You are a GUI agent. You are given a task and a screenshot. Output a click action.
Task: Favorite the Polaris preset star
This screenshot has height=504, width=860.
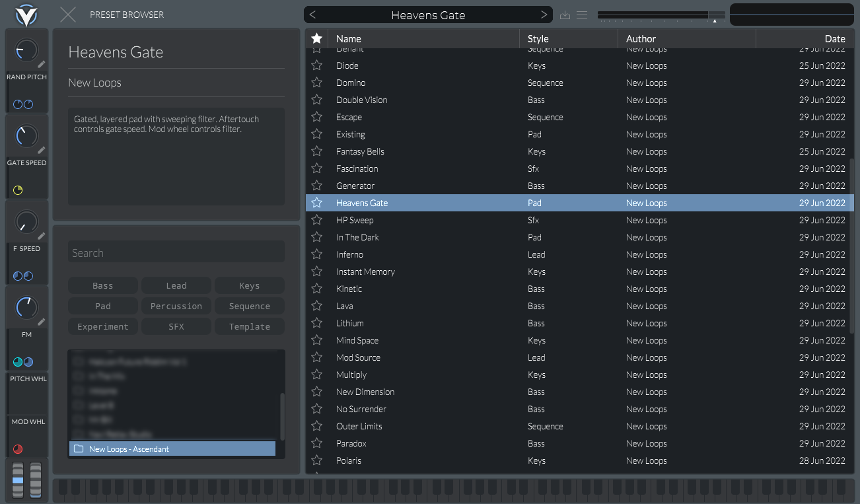tap(317, 460)
